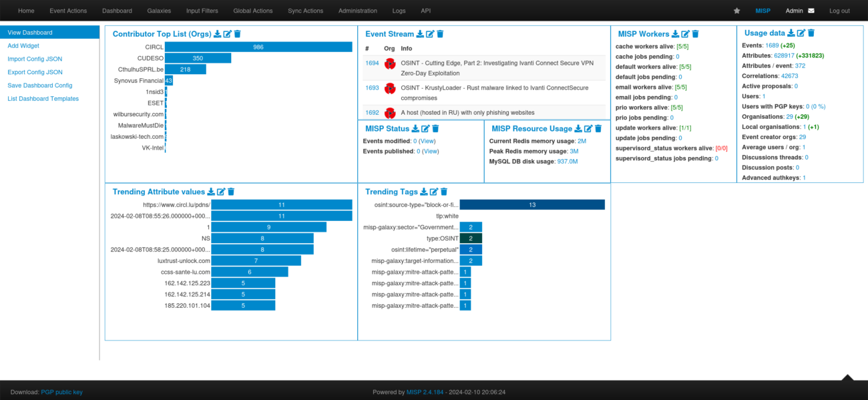Edit the MISP Status widget

tap(425, 128)
